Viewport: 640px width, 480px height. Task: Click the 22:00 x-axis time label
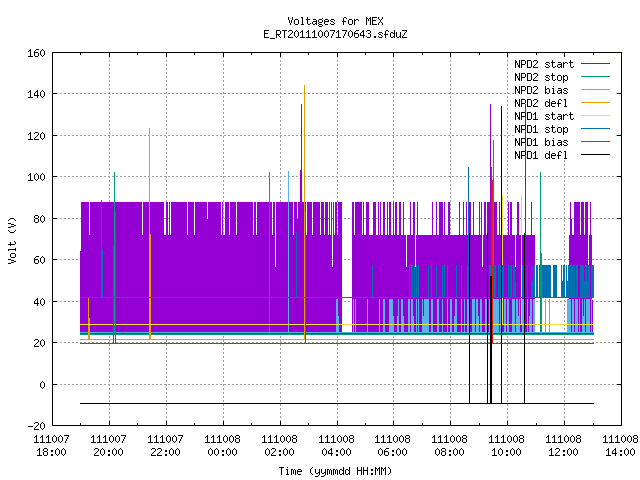coord(165,452)
